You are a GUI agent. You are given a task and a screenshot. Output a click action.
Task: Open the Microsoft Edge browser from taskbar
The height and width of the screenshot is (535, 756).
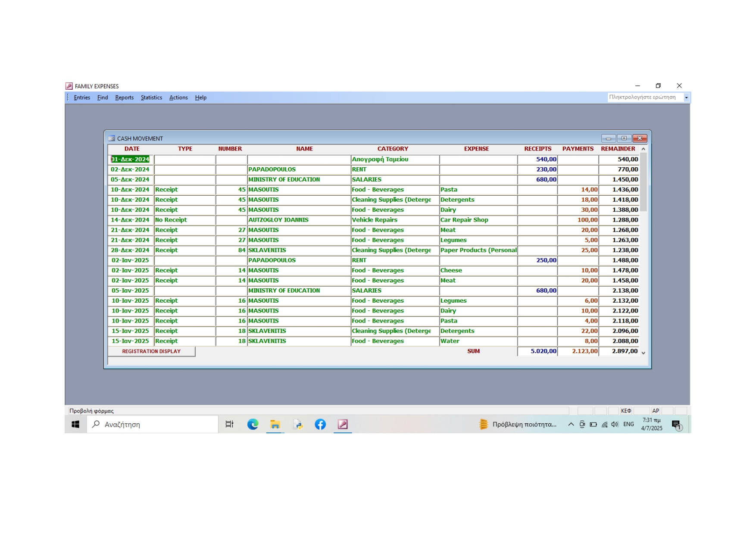click(253, 424)
